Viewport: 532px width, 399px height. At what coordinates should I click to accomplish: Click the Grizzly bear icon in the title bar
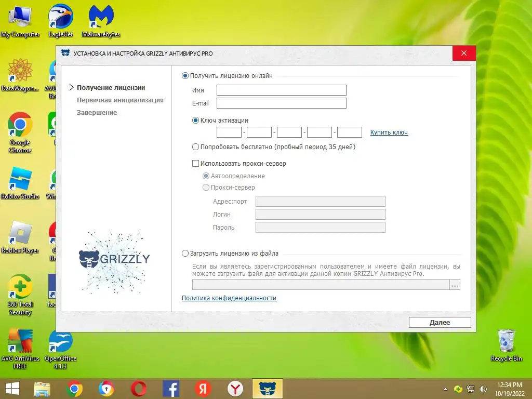(x=65, y=54)
